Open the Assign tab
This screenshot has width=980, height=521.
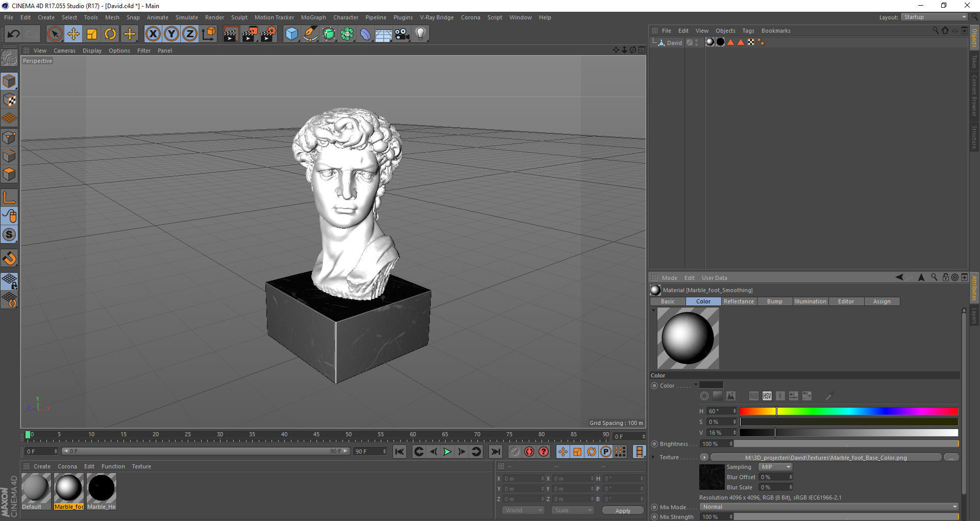pyautogui.click(x=881, y=301)
